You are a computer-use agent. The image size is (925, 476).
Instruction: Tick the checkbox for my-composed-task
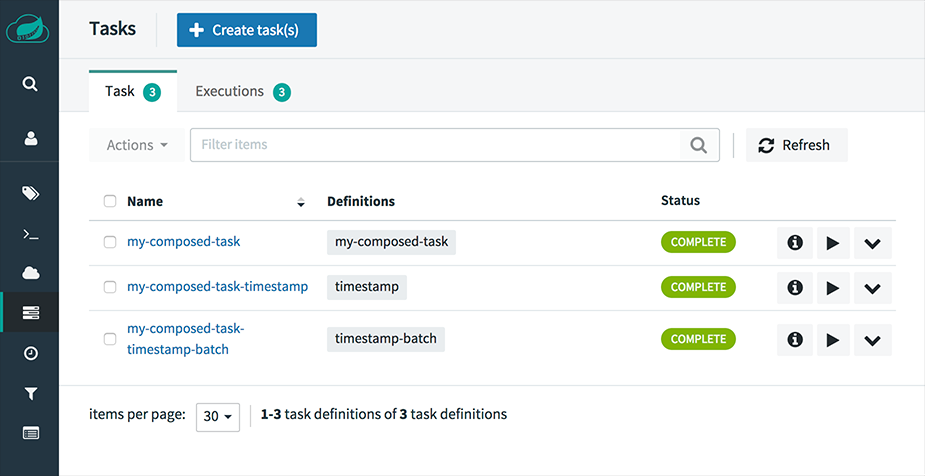point(110,242)
